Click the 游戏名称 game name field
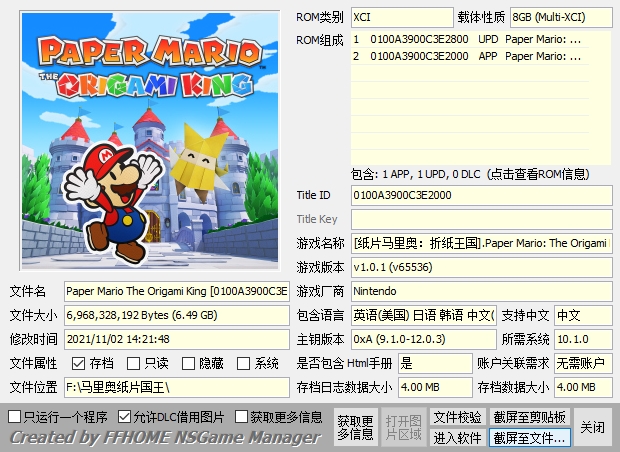620x452 pixels. click(482, 243)
